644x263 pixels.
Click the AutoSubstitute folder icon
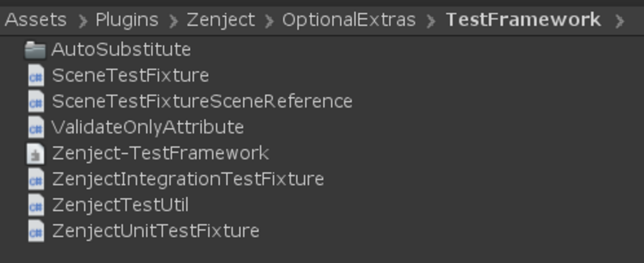35,50
